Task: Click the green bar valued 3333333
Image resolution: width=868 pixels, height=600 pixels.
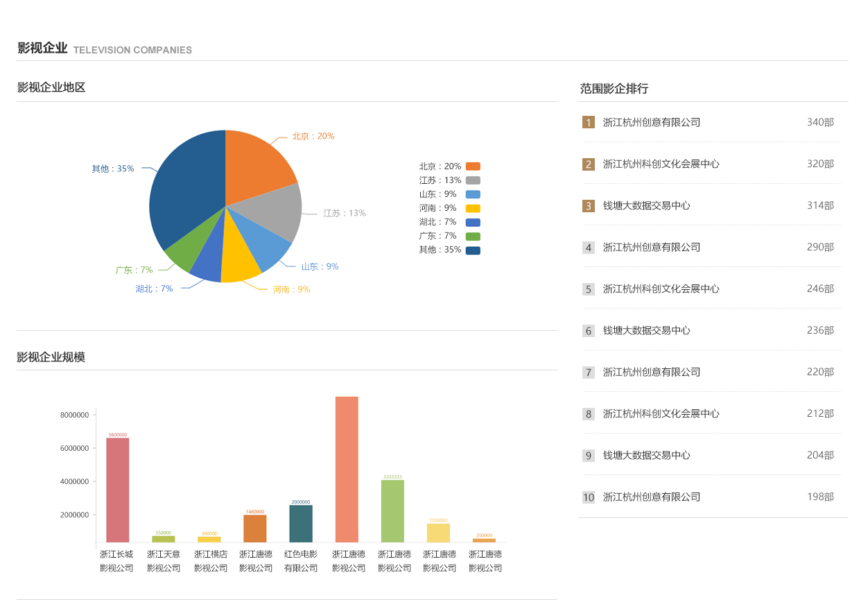Action: pyautogui.click(x=392, y=511)
